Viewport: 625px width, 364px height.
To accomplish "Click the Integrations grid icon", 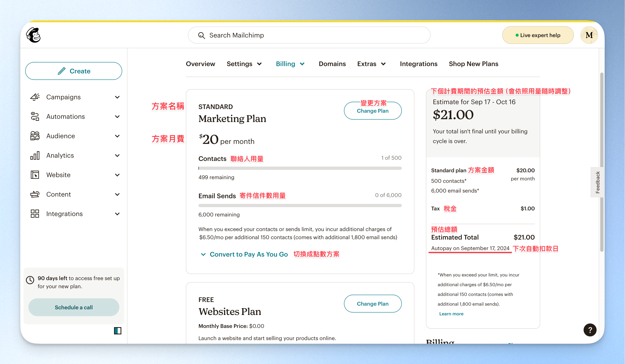I will pos(35,214).
